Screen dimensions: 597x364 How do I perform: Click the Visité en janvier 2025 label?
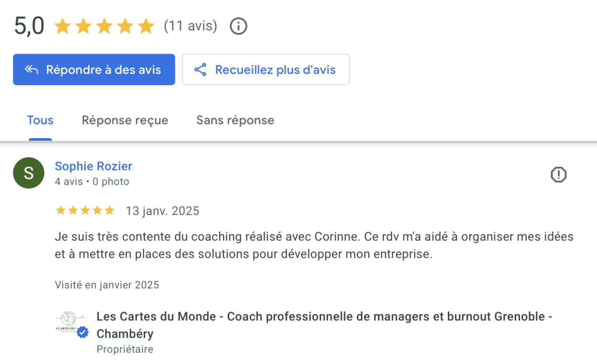pos(106,284)
